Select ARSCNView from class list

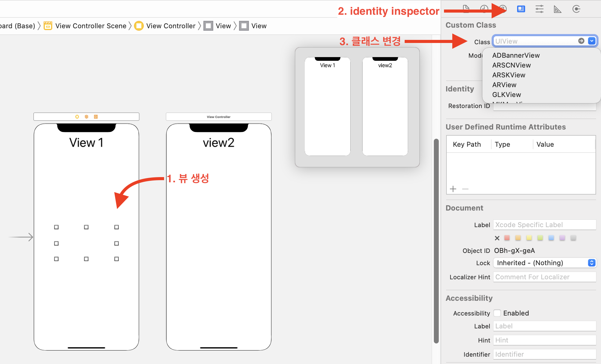[511, 65]
